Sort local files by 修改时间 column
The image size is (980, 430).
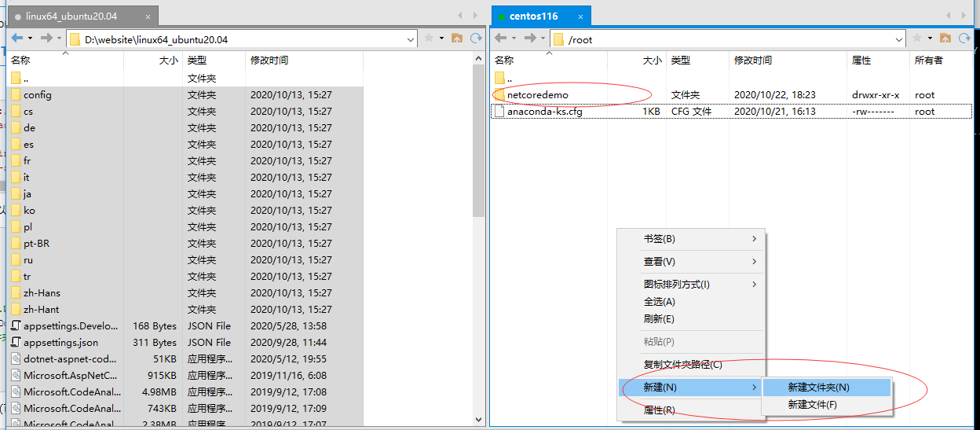click(x=304, y=61)
